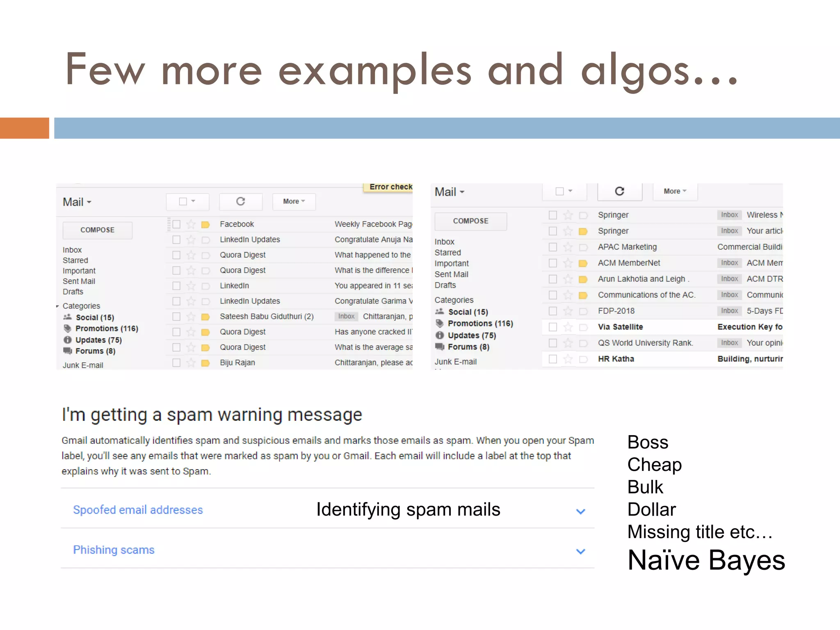Select checkbox for APAC Marketing email

pyautogui.click(x=553, y=247)
